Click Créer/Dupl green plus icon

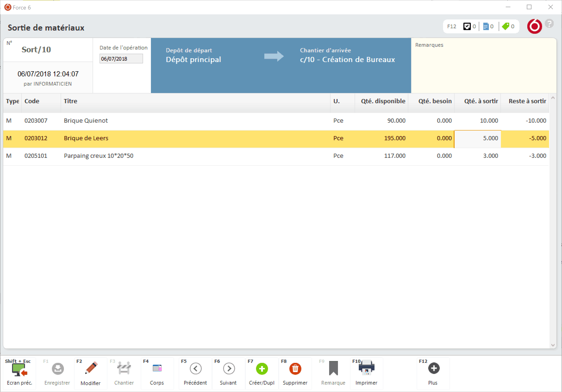262,369
